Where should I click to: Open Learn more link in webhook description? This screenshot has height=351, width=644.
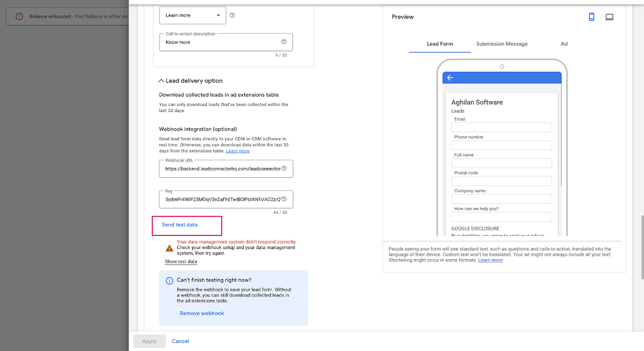238,151
